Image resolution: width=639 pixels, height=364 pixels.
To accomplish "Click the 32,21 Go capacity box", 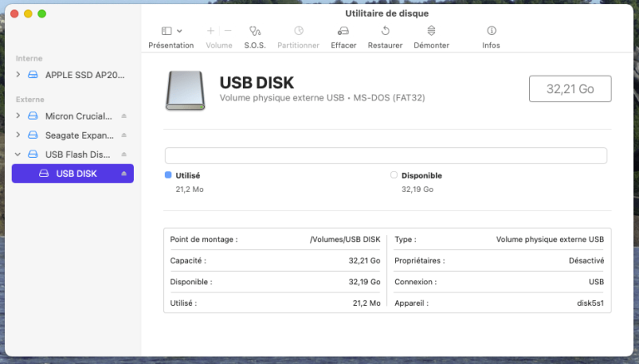I will coord(570,89).
